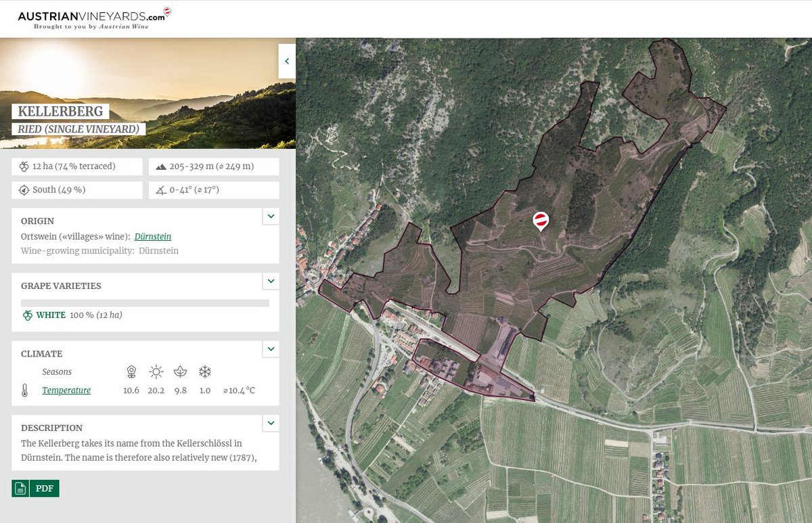Viewport: 812px width, 523px height.
Task: Click the Seasons label
Action: click(x=57, y=371)
